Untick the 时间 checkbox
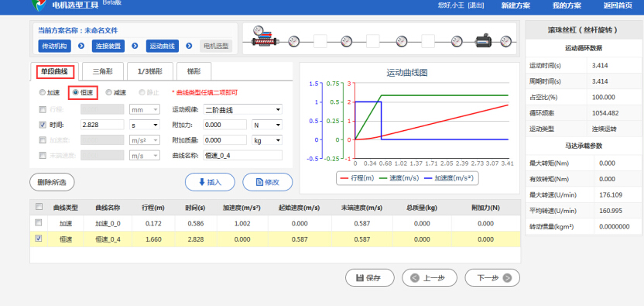The width and height of the screenshot is (644, 306). pyautogui.click(x=43, y=125)
